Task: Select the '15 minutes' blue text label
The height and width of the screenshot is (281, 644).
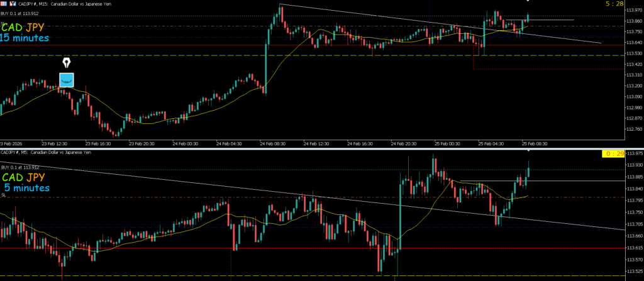Action: (x=25, y=38)
